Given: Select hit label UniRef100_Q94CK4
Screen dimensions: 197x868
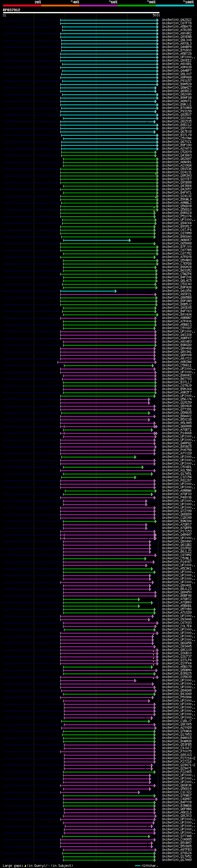Looking at the screenshot, I should click(176, 223).
